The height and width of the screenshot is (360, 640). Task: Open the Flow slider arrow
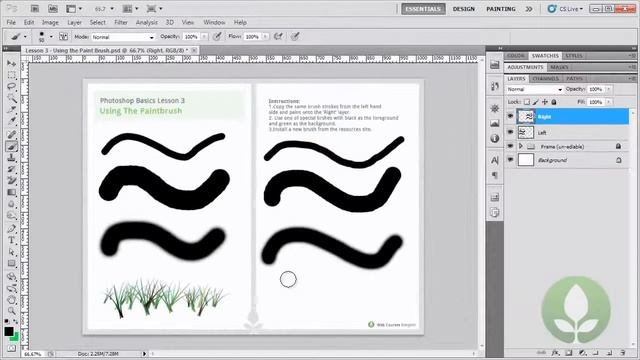(265, 37)
